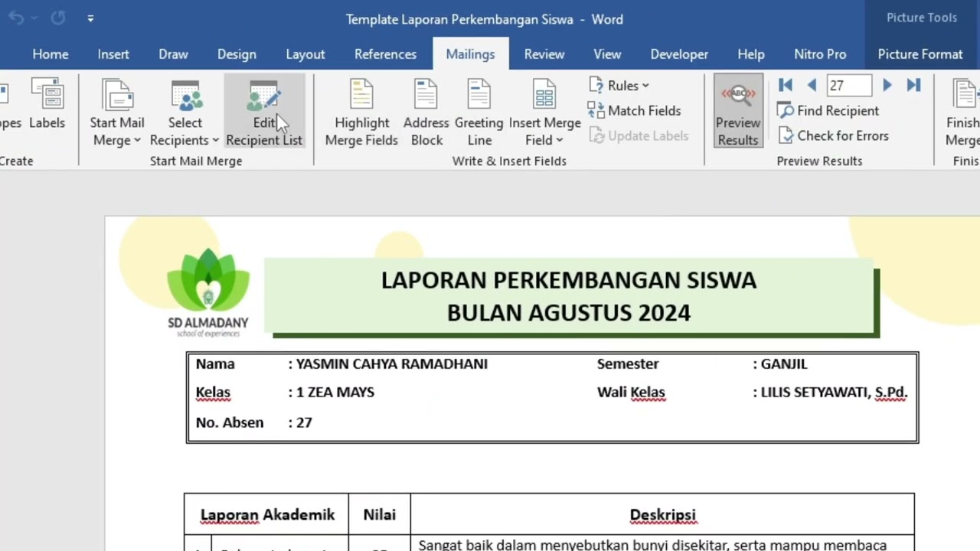
Task: Click the record number field showing 27
Action: pos(848,86)
